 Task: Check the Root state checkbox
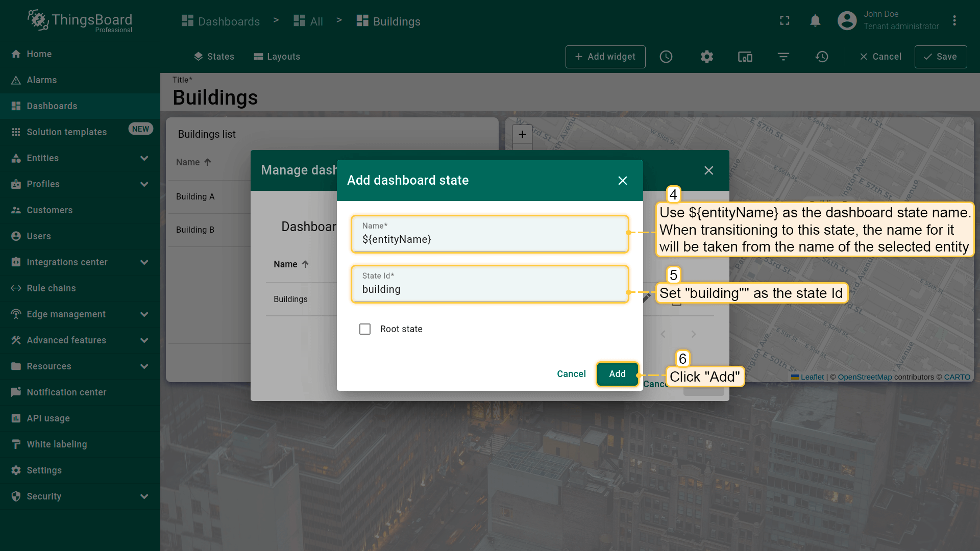(x=365, y=329)
